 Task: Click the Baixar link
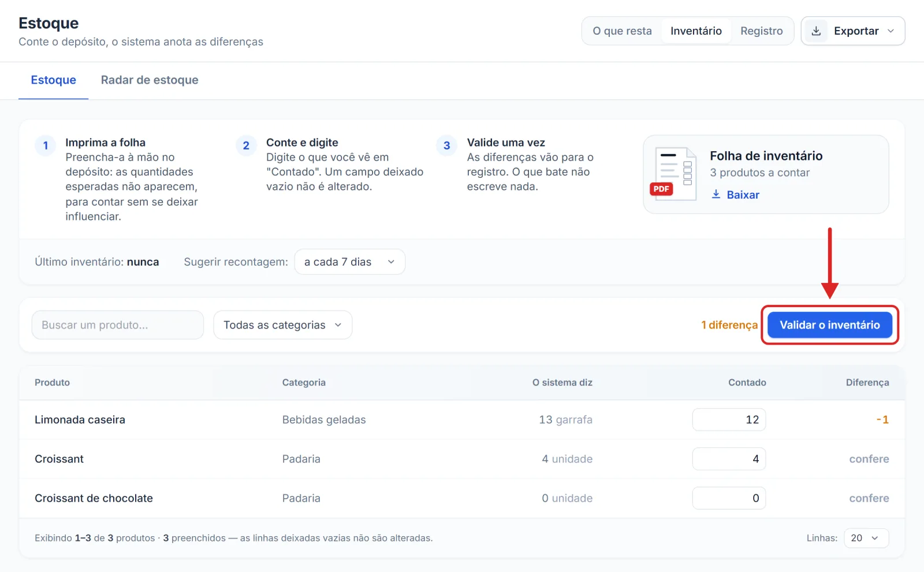(736, 195)
